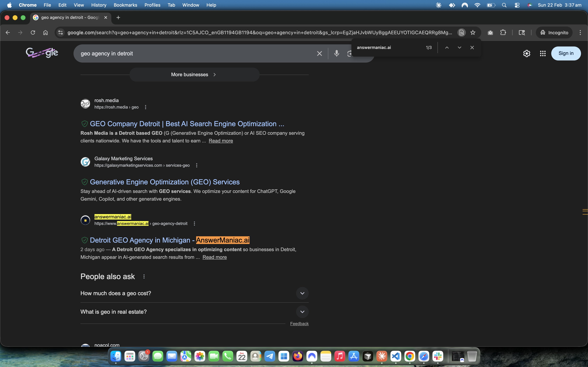Viewport: 588px width, 367px height.
Task: Open the Wi-Fi status menu
Action: click(477, 5)
